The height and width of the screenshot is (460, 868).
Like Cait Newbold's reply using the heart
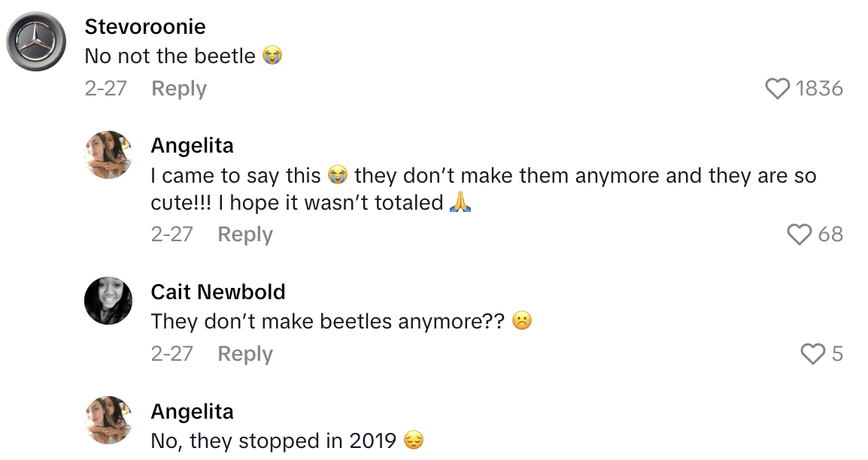pos(813,354)
